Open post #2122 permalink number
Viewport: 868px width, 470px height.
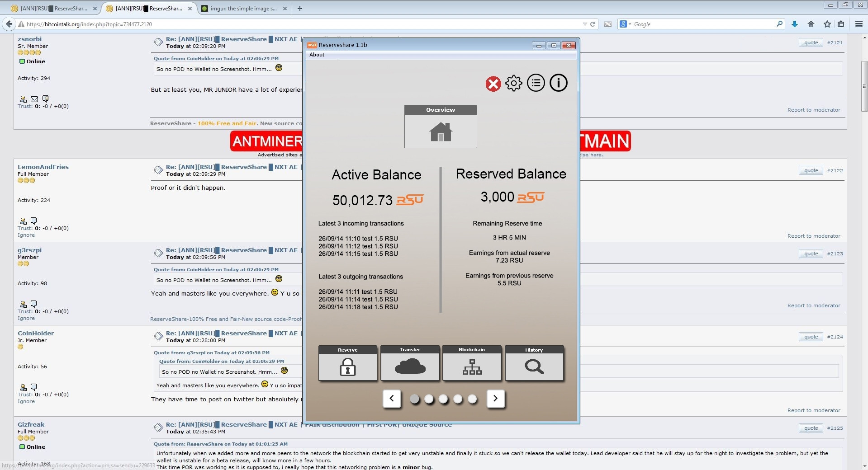point(835,170)
